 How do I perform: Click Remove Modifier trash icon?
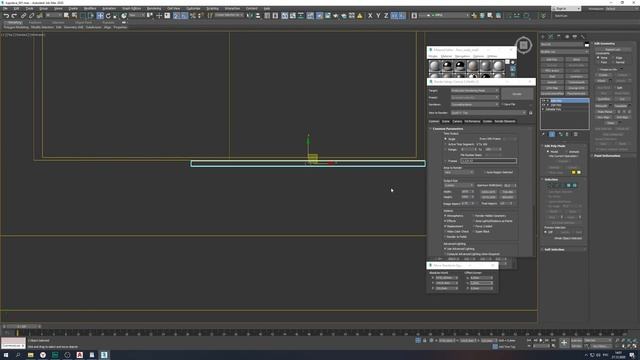(x=567, y=134)
